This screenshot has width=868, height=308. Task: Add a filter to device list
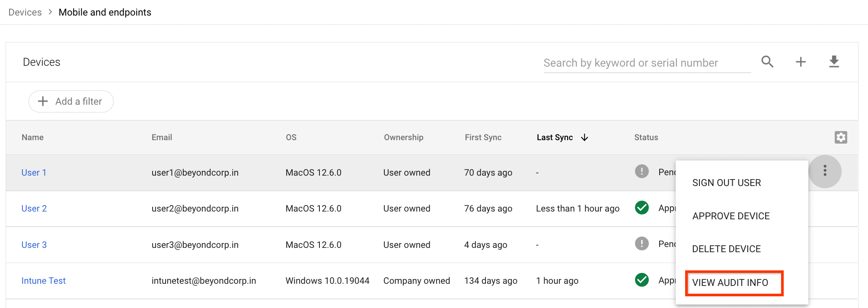pos(71,101)
